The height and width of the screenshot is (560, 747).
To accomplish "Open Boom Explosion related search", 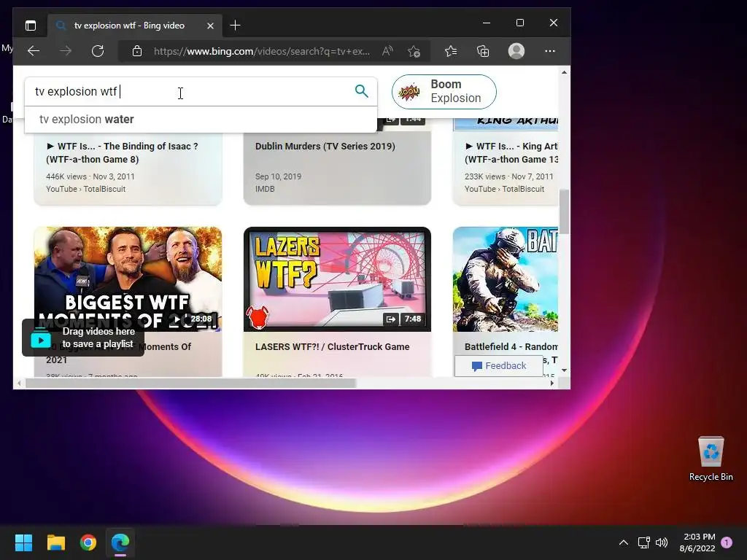I will click(x=444, y=91).
